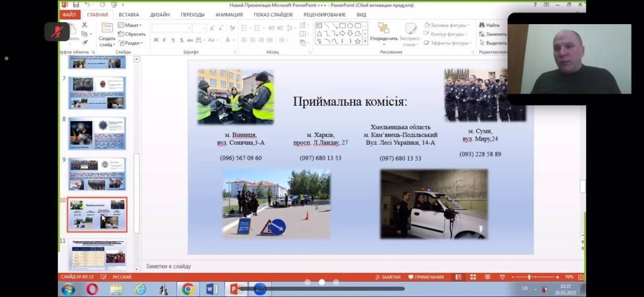Expand the Макет (Layout) dropdown
This screenshot has width=644, height=297.
tap(130, 25)
